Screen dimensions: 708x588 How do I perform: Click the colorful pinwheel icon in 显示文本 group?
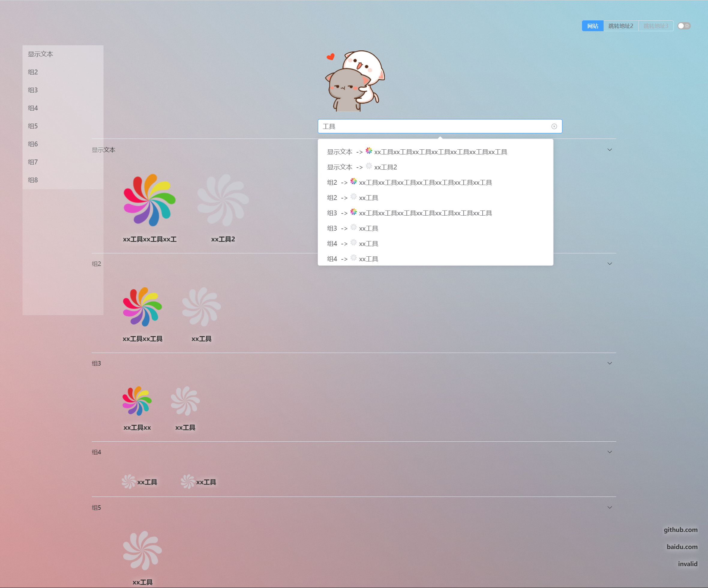click(x=149, y=200)
